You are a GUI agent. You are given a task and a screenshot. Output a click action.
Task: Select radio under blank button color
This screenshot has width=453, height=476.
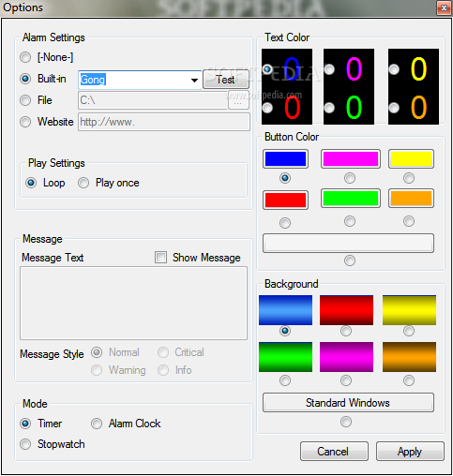(x=350, y=260)
